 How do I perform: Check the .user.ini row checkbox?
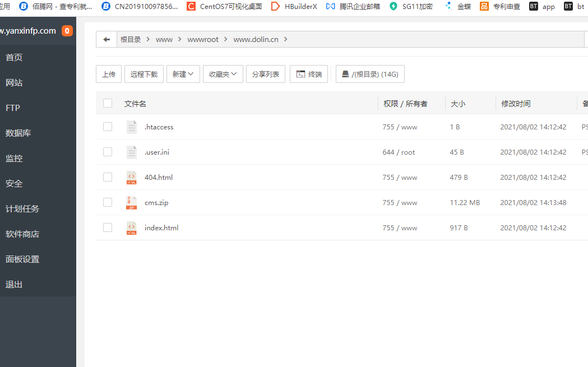[108, 152]
